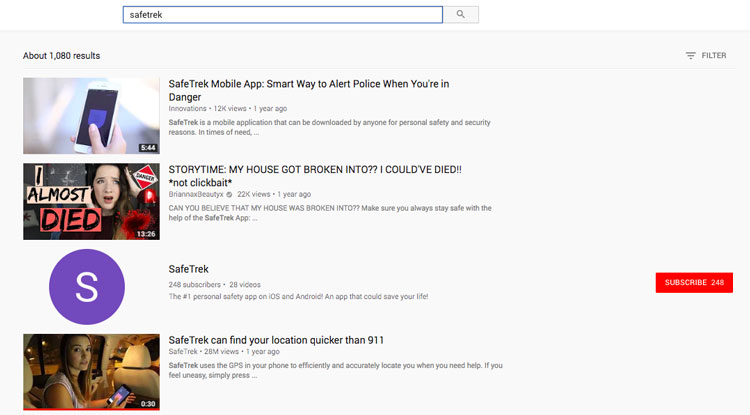Open the 'I Almost Died' video thumbnail

(91, 201)
